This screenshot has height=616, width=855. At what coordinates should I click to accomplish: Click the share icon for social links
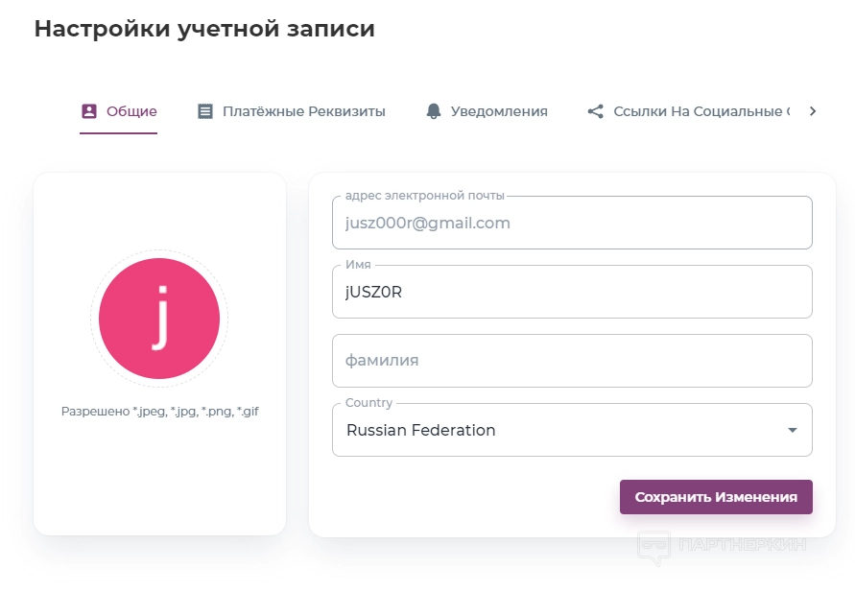tap(596, 111)
